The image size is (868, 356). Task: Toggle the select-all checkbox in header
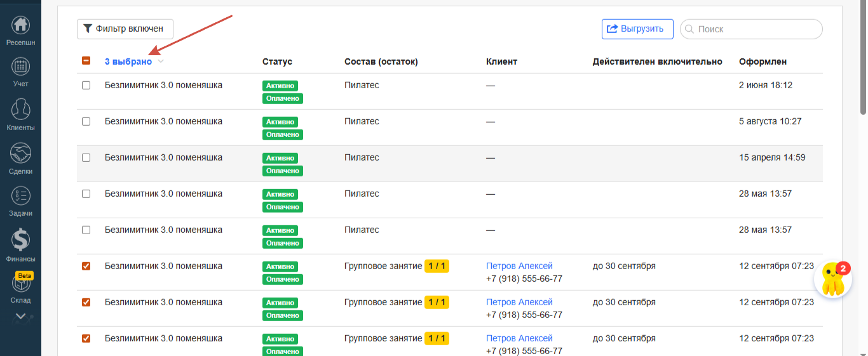tap(86, 62)
